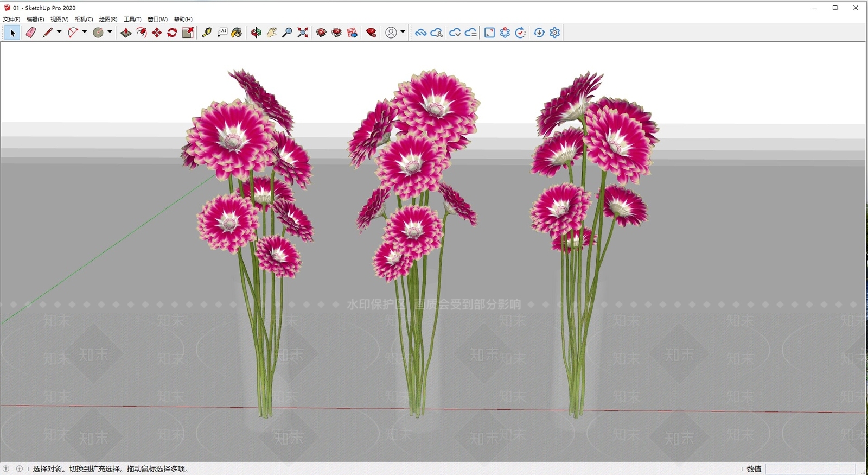This screenshot has width=868, height=475.
Task: Open the 3D Warehouse
Action: coord(321,33)
